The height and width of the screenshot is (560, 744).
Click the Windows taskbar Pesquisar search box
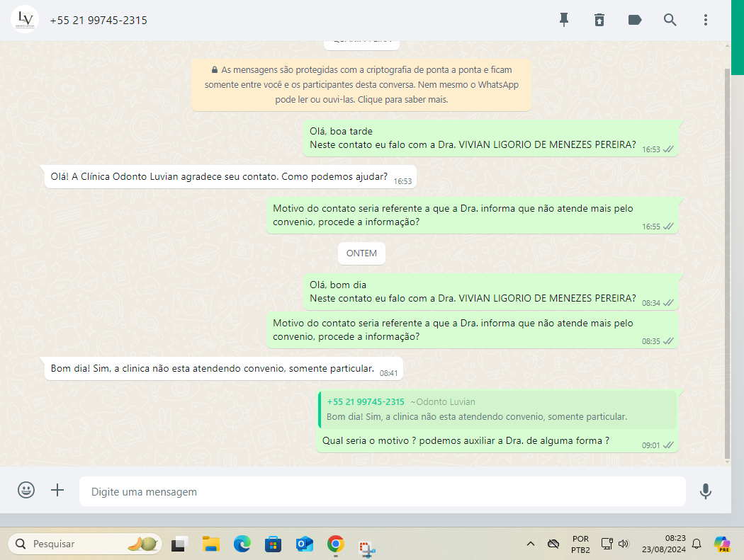point(85,544)
